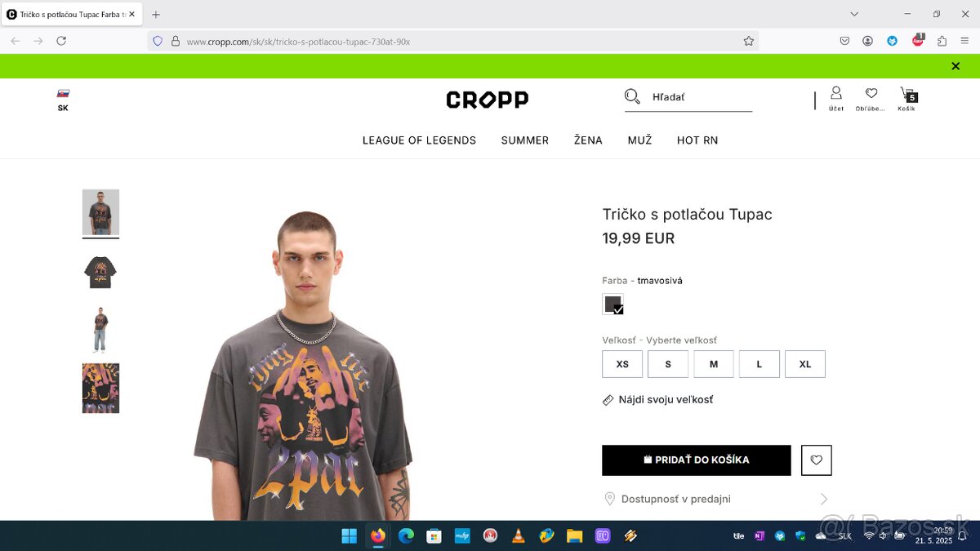Choose the tmavosivá color swatch

pyautogui.click(x=613, y=304)
